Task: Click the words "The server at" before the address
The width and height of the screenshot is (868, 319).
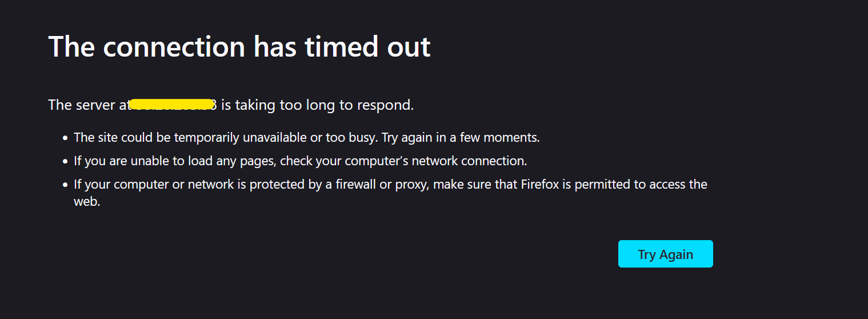Action: point(88,105)
